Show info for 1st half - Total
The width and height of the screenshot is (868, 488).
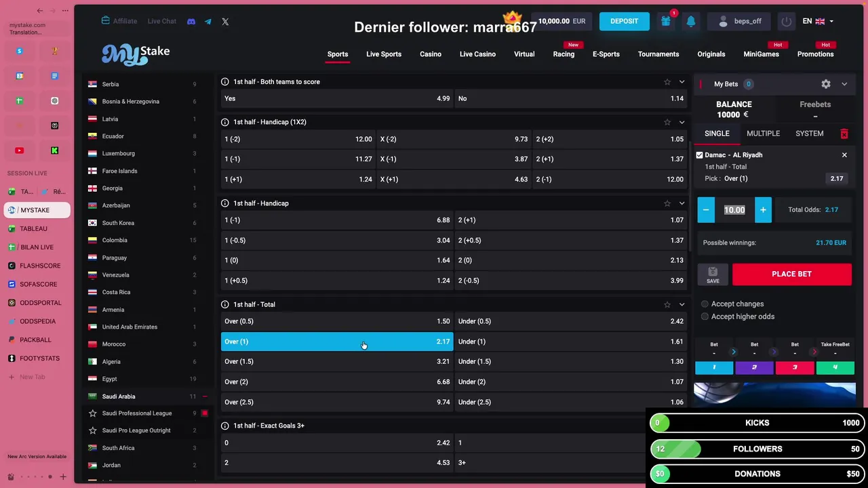pyautogui.click(x=225, y=304)
